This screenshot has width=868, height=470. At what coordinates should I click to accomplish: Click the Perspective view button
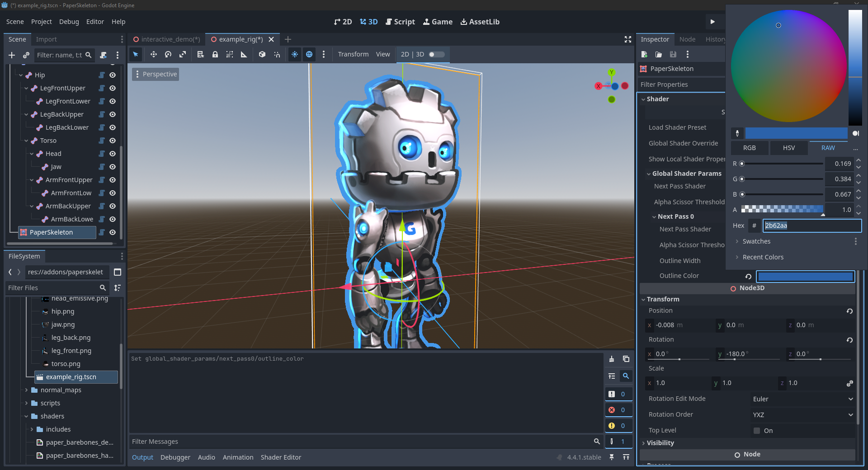[156, 74]
